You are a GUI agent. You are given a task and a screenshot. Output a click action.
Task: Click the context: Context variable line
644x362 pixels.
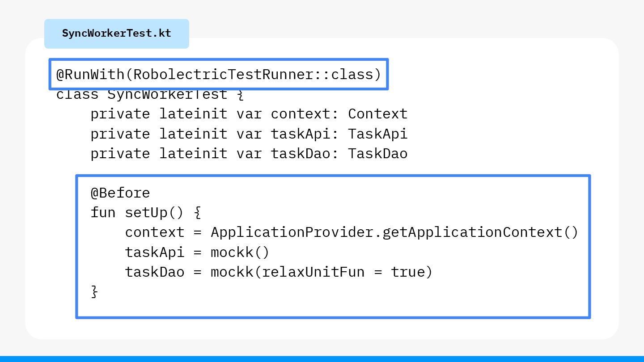click(x=249, y=114)
